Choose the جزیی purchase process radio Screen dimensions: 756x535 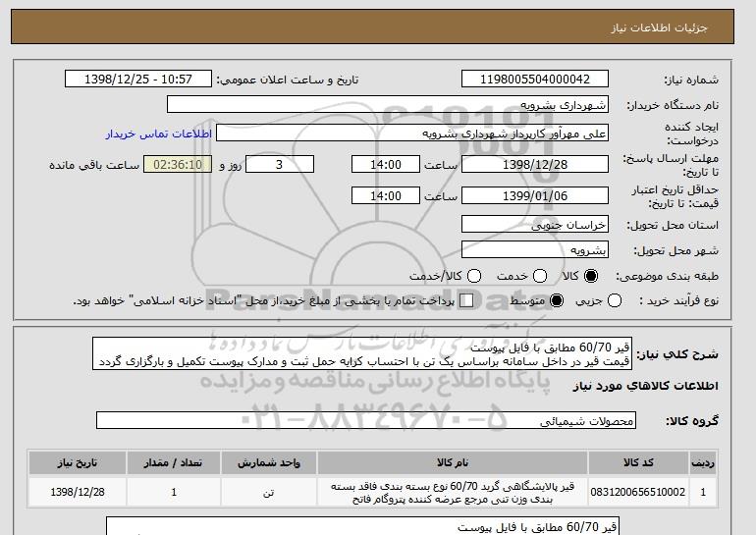tap(615, 300)
